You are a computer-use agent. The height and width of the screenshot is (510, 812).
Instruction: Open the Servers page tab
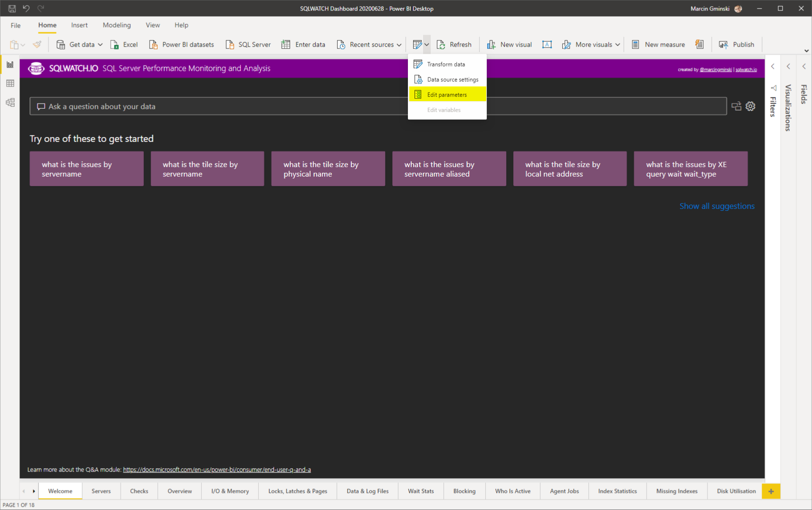pyautogui.click(x=101, y=491)
